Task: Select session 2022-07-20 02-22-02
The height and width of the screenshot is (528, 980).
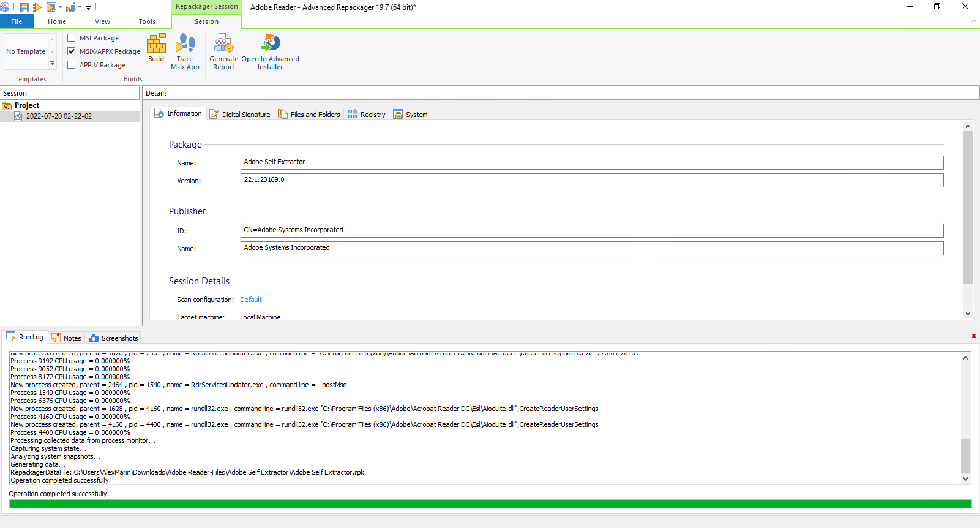Action: [59, 116]
